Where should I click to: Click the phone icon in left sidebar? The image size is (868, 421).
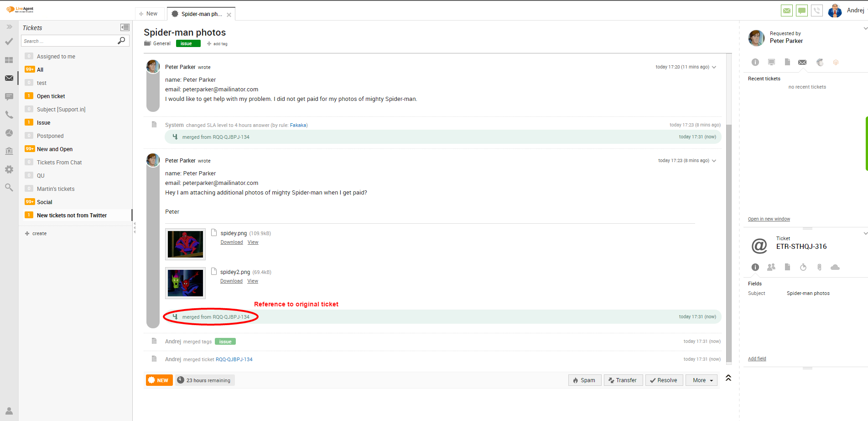click(9, 115)
